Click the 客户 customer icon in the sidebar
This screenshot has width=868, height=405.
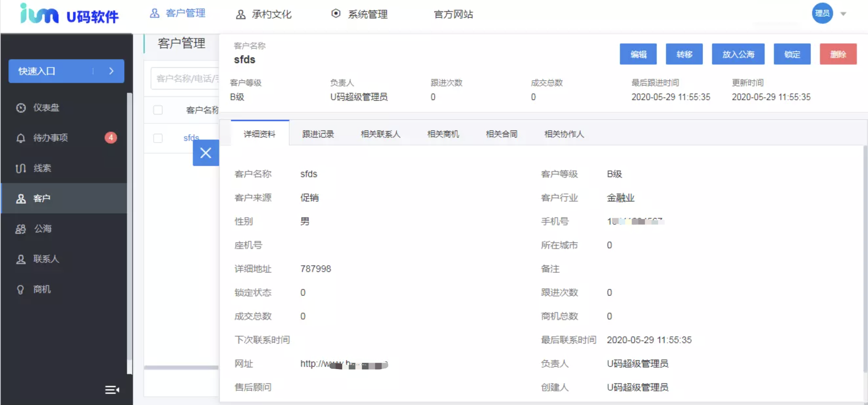[x=21, y=199]
